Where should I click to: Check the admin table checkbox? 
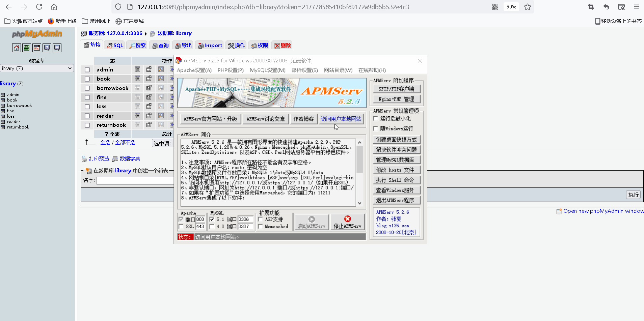pyautogui.click(x=87, y=70)
